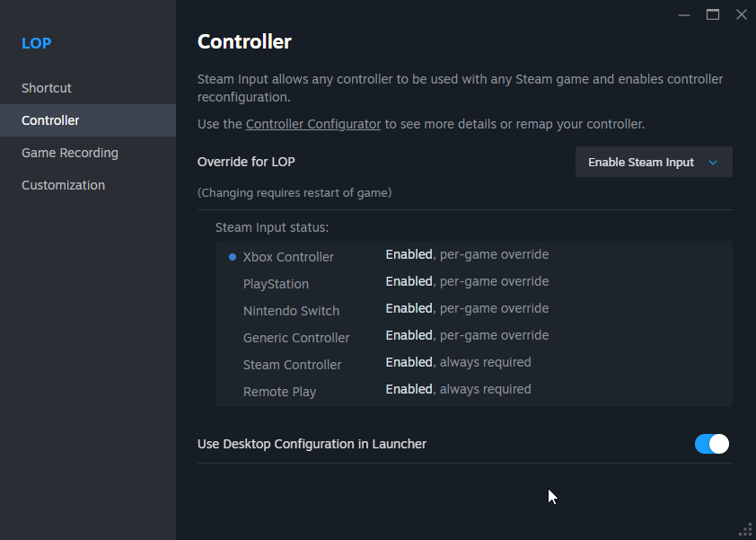The height and width of the screenshot is (540, 756).
Task: Click the chevron arrow in override dropdown
Action: [713, 163]
